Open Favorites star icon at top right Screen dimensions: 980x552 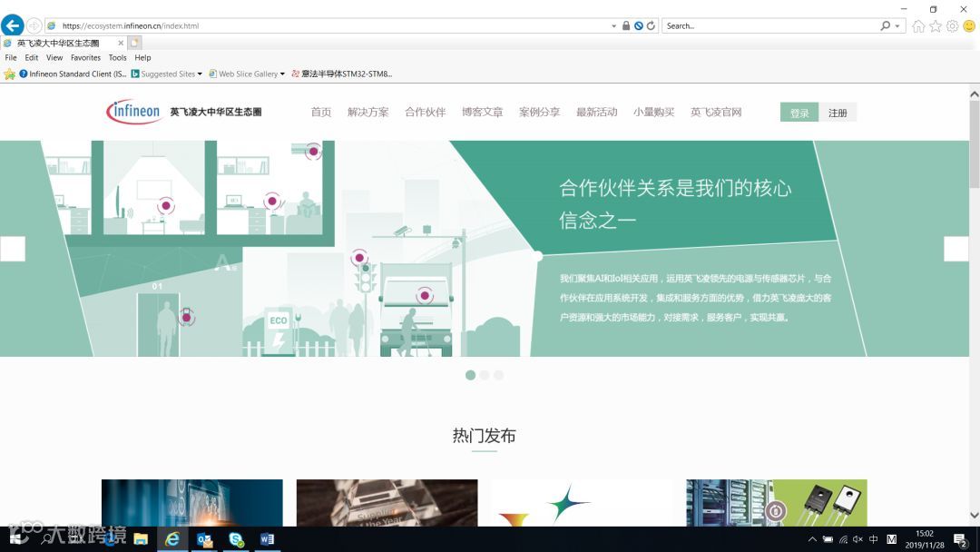tap(935, 25)
